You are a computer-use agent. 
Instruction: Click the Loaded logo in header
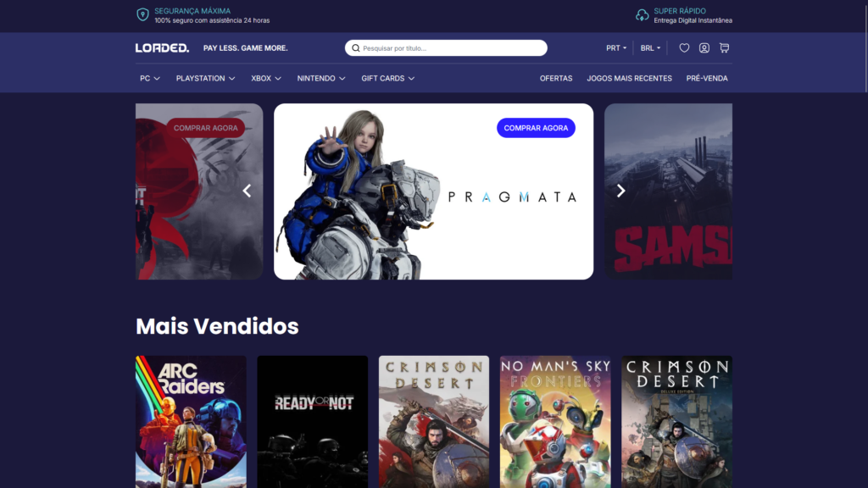point(162,48)
